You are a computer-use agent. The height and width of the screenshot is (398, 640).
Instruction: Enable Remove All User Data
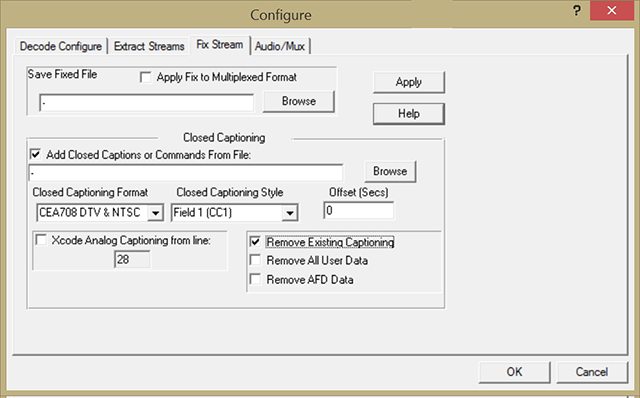pos(256,260)
